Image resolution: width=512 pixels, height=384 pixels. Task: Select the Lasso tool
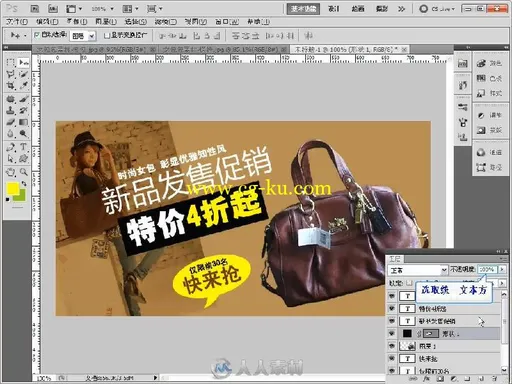pos(10,74)
